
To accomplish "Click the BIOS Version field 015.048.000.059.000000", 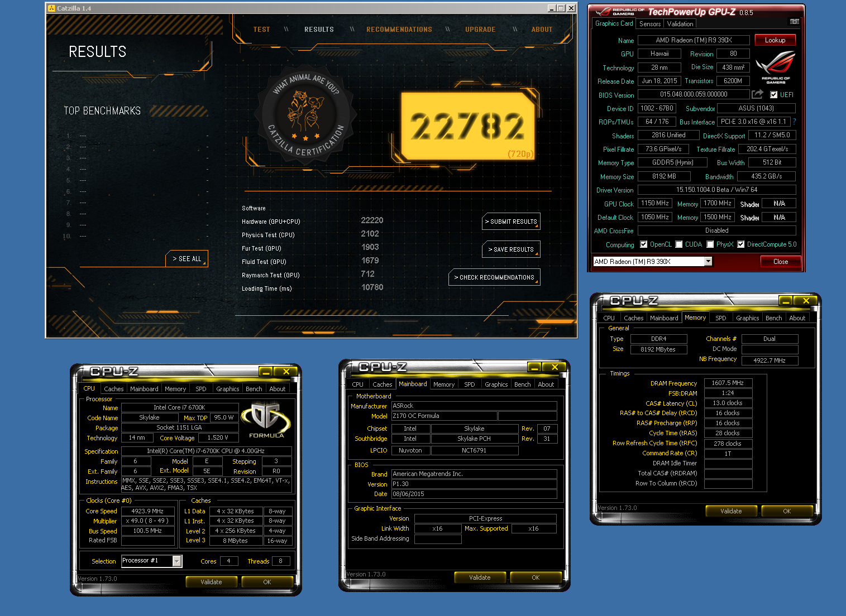I will coord(694,95).
